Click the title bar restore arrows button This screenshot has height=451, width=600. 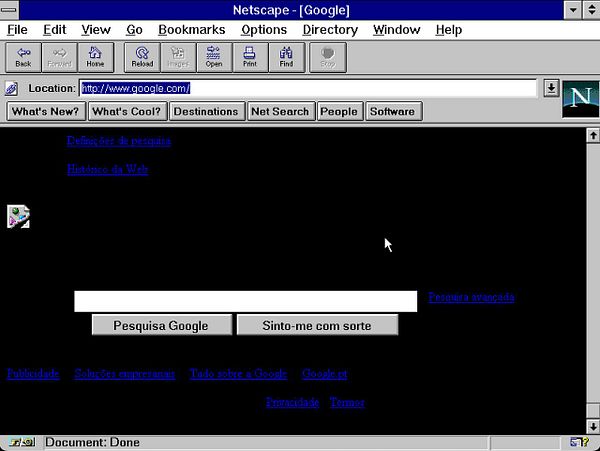591,10
